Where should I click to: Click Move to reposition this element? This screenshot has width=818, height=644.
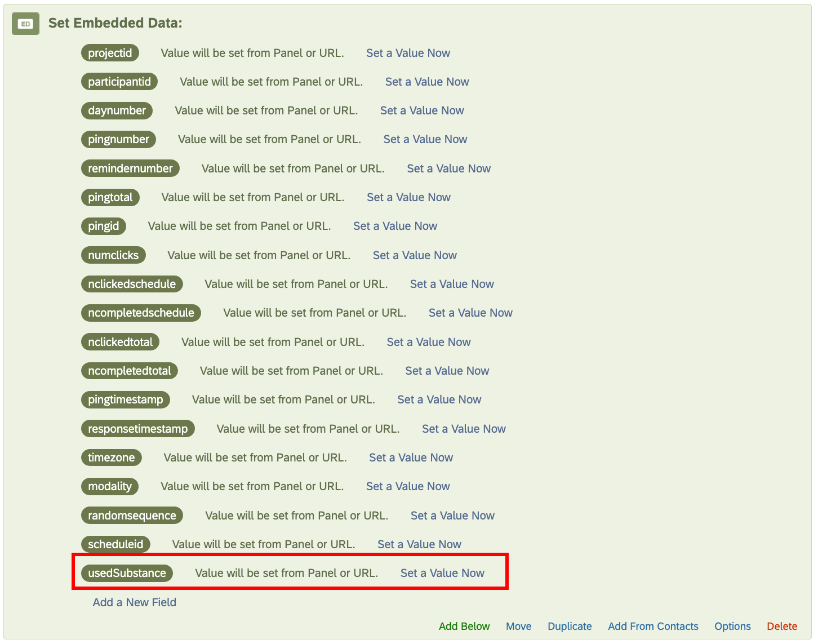pyautogui.click(x=518, y=626)
